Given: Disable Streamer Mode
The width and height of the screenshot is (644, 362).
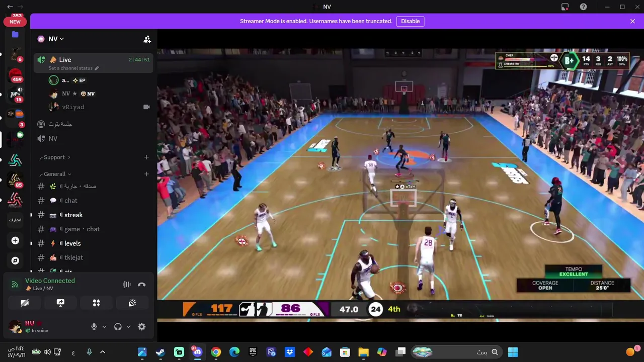Looking at the screenshot, I should tap(410, 21).
